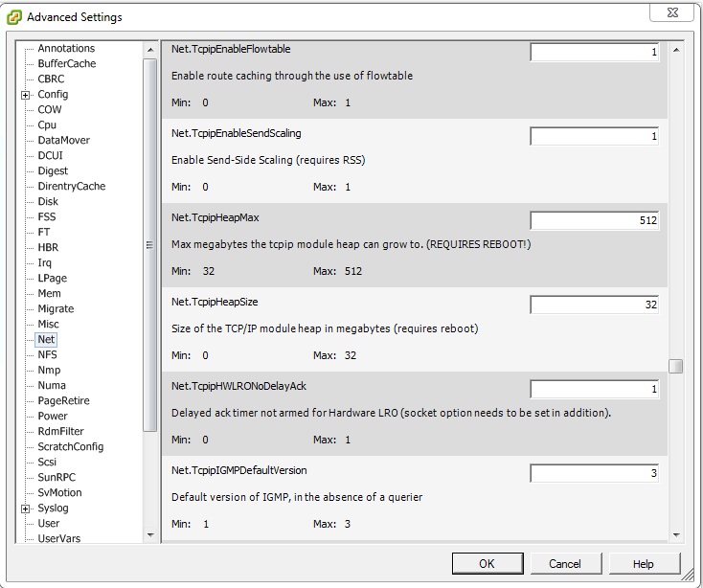
Task: Focus the Net.TcpipEnableFlowtable value box
Action: [x=595, y=52]
